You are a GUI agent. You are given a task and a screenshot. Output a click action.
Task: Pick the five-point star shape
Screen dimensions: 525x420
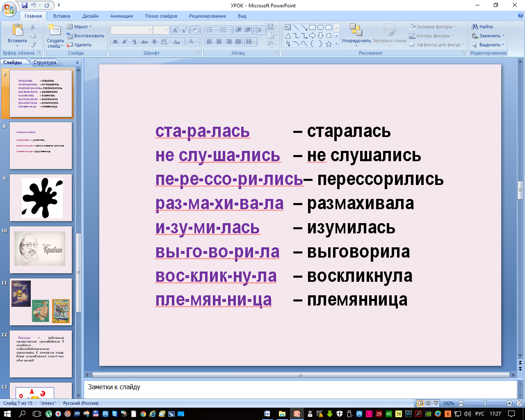pyautogui.click(x=329, y=44)
